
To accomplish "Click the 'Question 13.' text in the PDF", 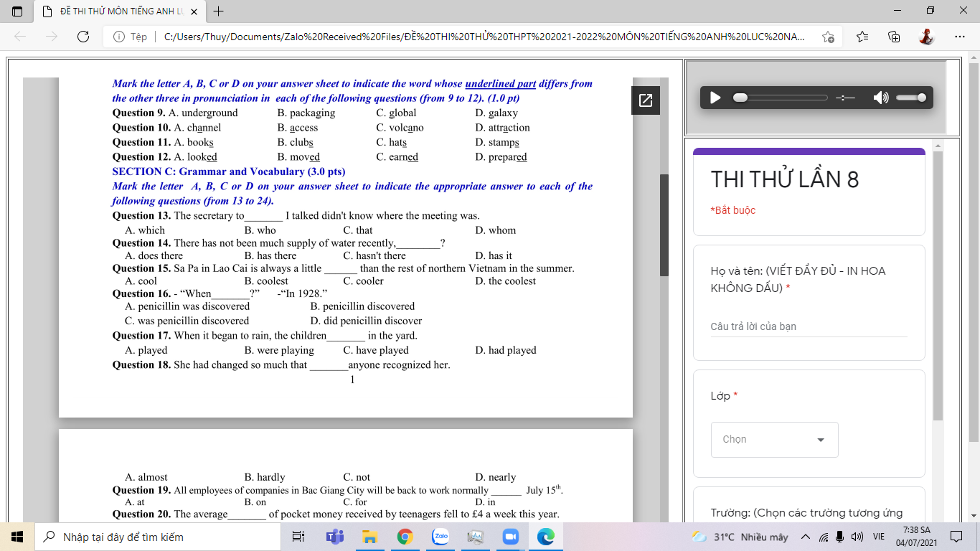I will 141,215.
